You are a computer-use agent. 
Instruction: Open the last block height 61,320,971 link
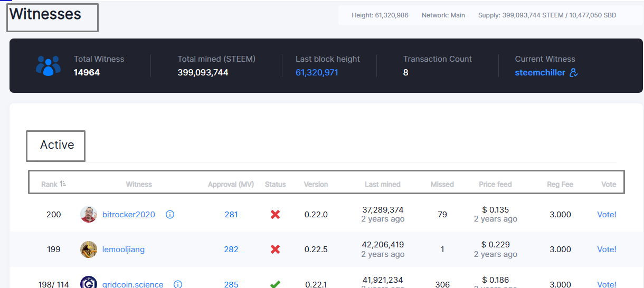(317, 73)
